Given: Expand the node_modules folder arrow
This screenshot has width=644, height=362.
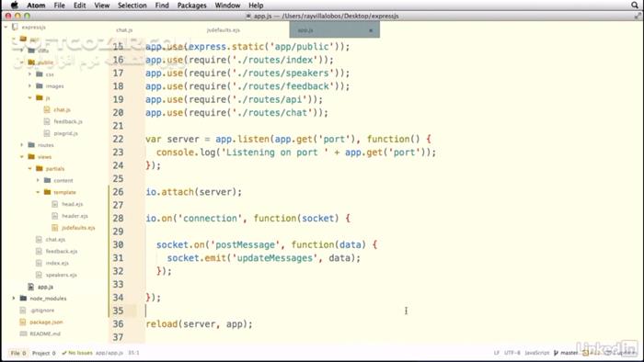Looking at the screenshot, I should coord(14,298).
